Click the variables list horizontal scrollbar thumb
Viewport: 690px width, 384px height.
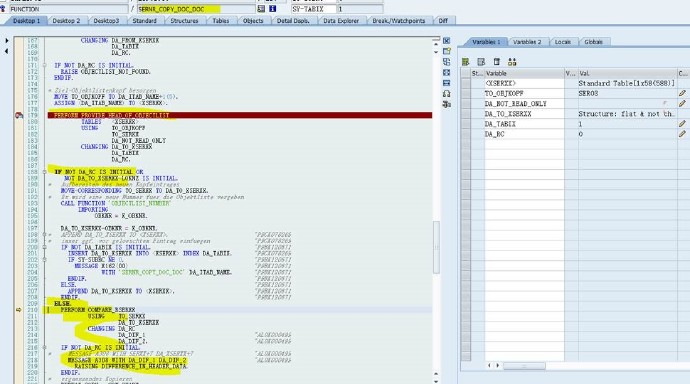coord(524,366)
